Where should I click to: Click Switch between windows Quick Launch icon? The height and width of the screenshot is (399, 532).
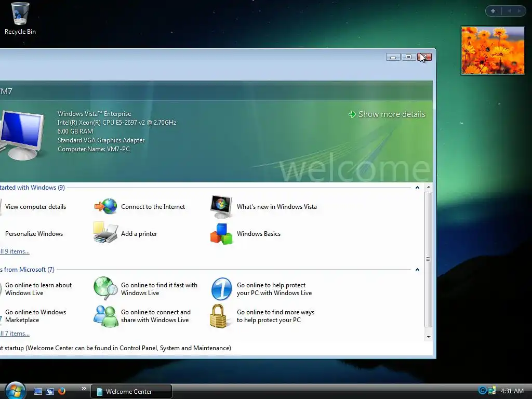point(50,391)
